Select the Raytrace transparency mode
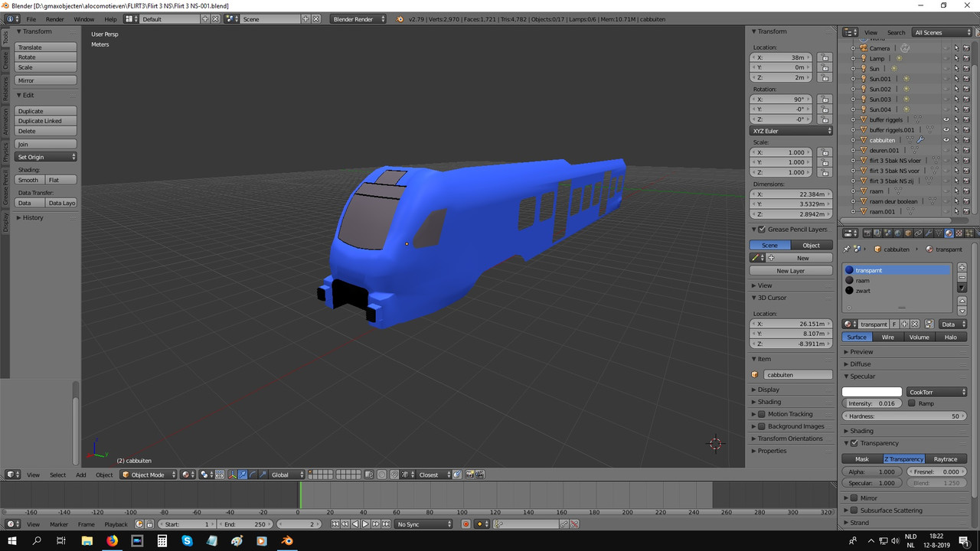This screenshot has height=551, width=980. click(946, 459)
